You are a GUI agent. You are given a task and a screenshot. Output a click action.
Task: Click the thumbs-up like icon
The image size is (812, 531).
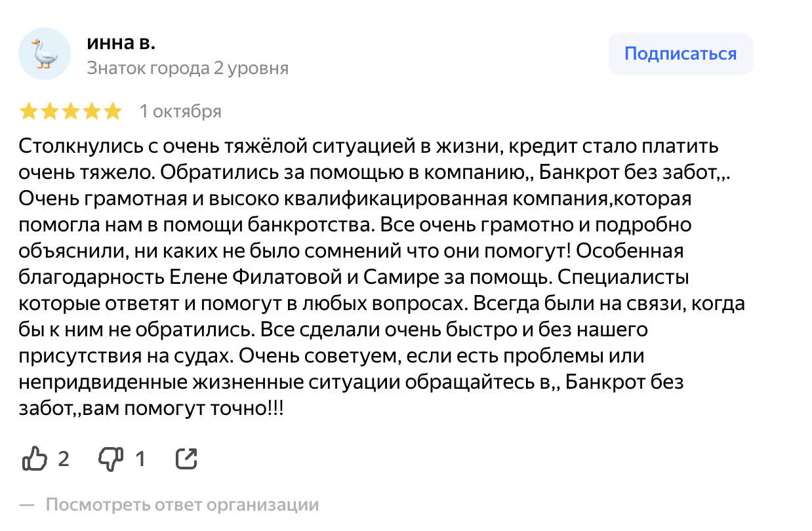pos(34,458)
